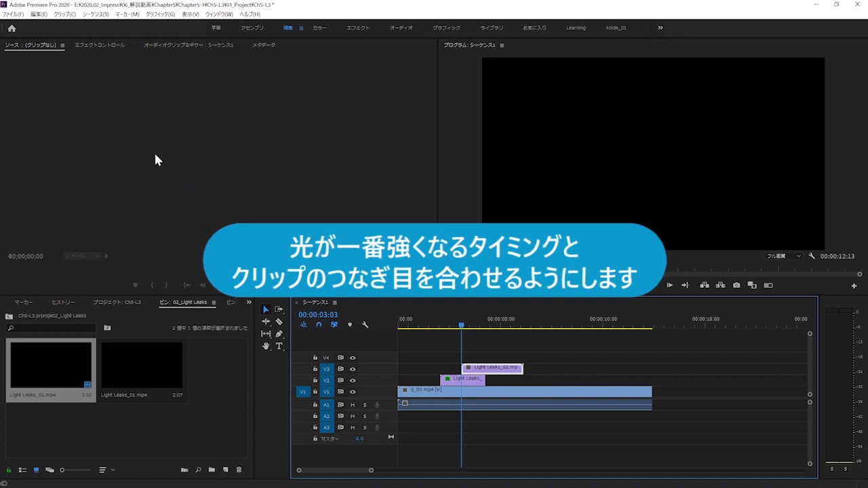This screenshot has height=488, width=868.
Task: Open Program monitor panel menu
Action: coord(502,45)
